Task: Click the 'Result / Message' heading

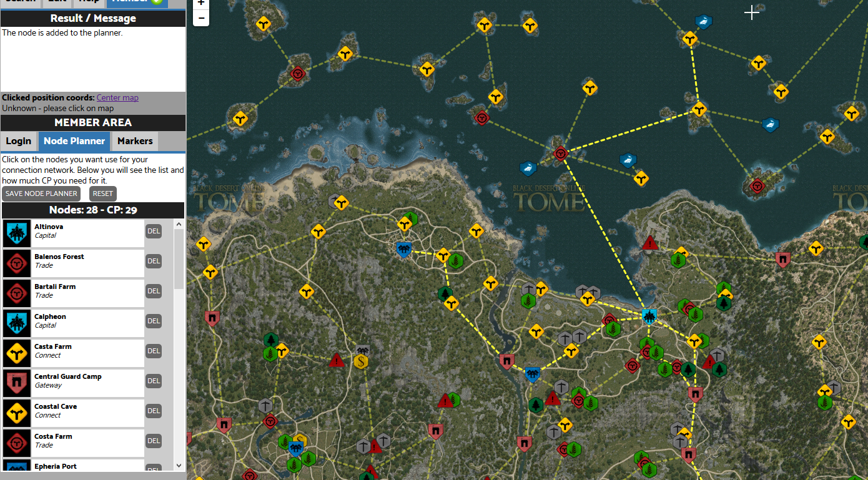Action: [x=93, y=19]
